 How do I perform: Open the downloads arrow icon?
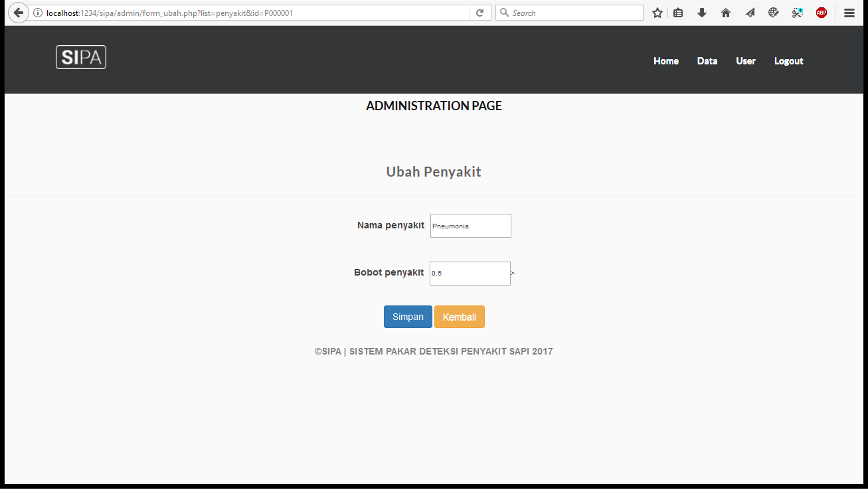click(702, 13)
